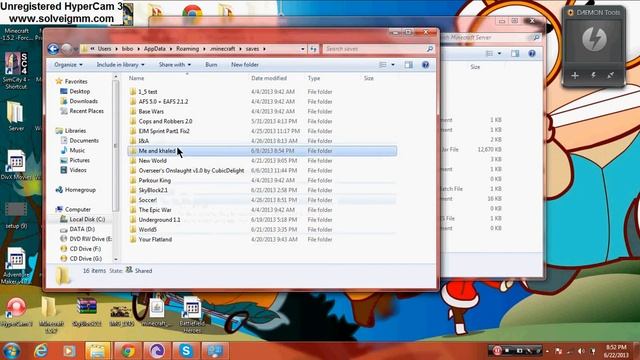This screenshot has height=360, width=640.
Task: Click navigation pane scrollbar down arrow
Action: pyautogui.click(x=116, y=259)
